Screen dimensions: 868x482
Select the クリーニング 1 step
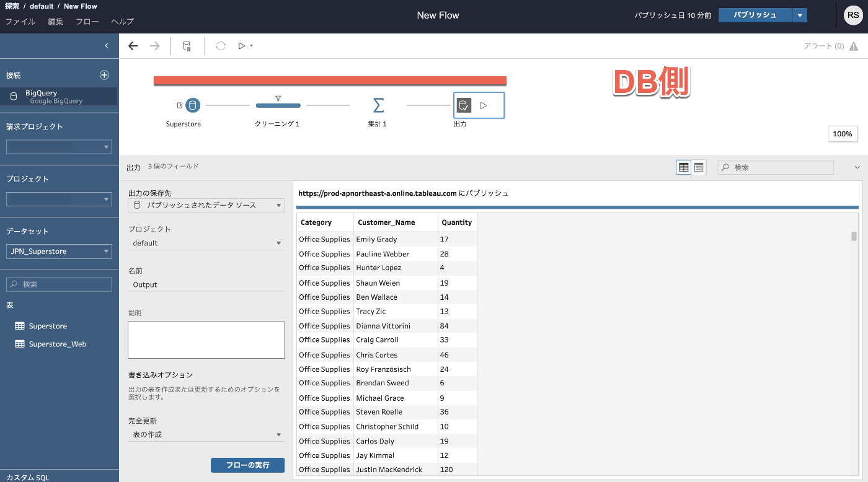[x=278, y=106]
